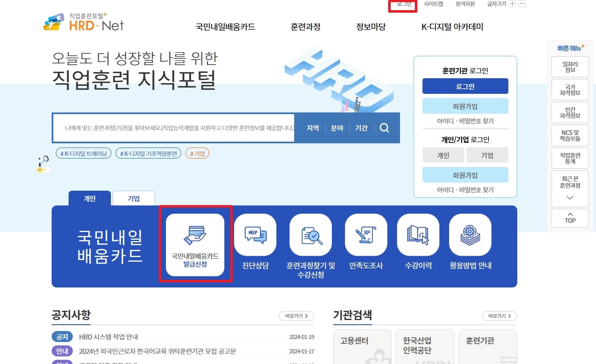Switch to the 기업 tab

click(x=133, y=198)
